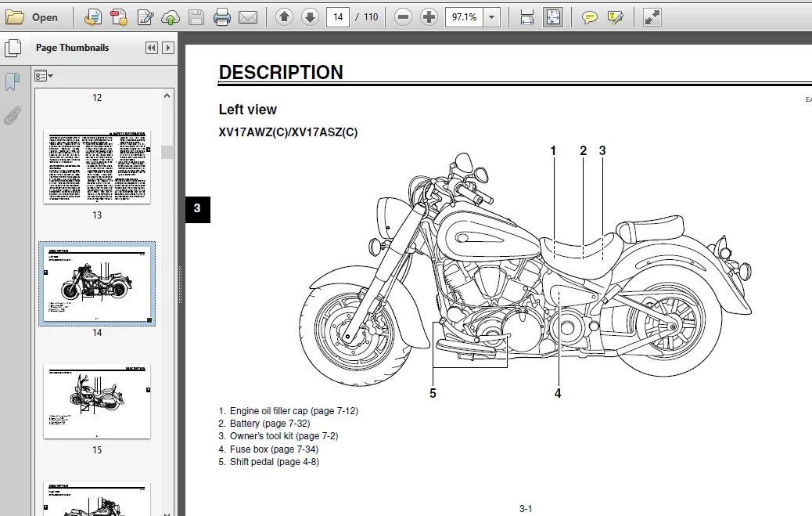Viewport: 812px width, 516px height.
Task: Click the total page count '110'
Action: tap(371, 17)
